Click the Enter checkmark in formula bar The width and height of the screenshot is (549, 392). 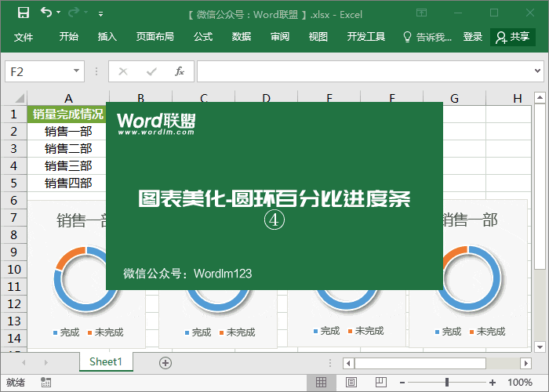(150, 71)
